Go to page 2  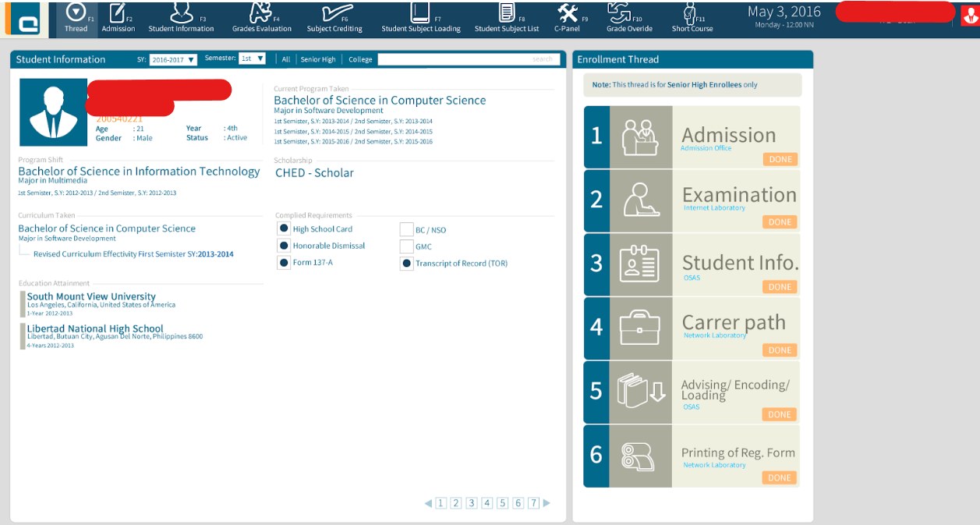[456, 503]
